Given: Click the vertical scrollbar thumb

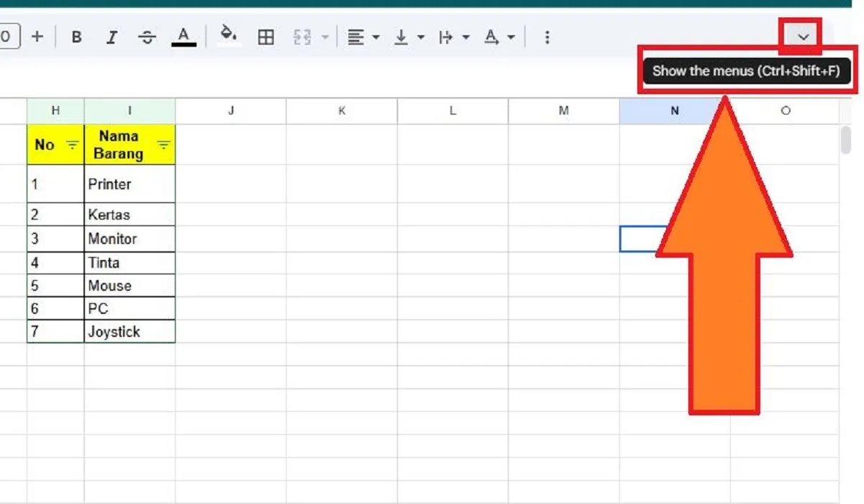Looking at the screenshot, I should pos(846,140).
